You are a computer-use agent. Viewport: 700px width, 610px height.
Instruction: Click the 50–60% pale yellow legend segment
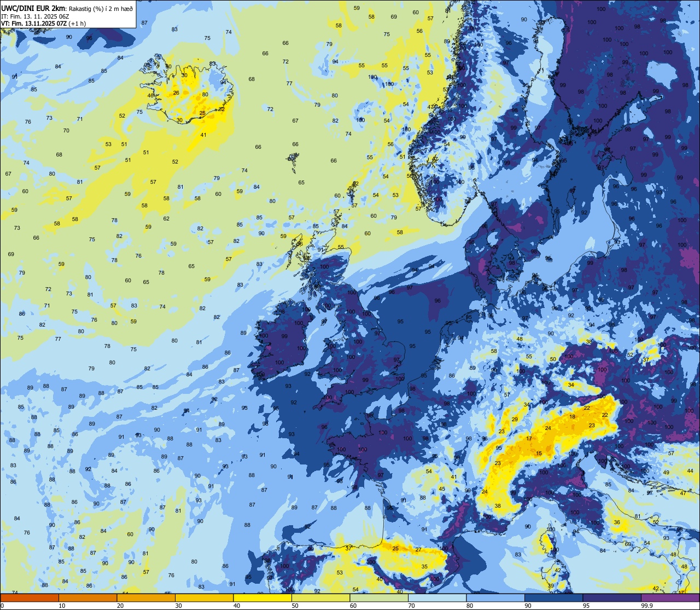320,597
